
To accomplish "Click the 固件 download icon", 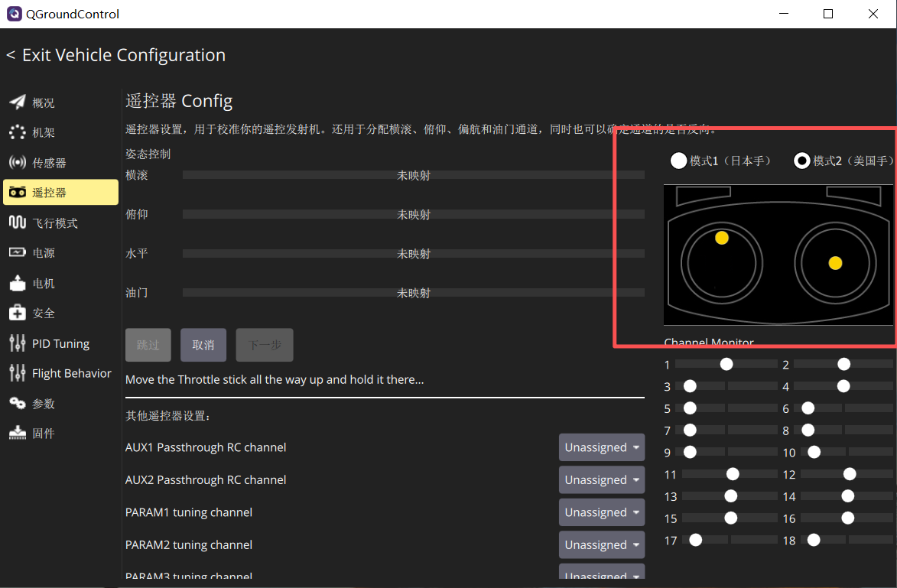I will point(17,433).
